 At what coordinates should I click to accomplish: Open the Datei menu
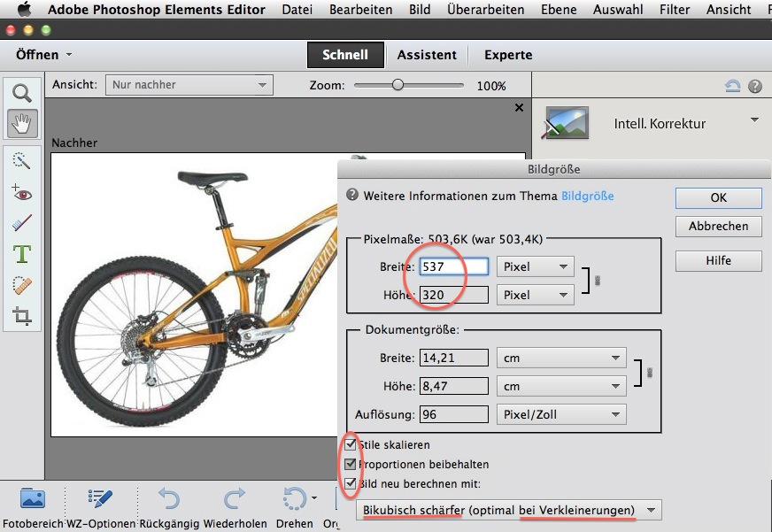pyautogui.click(x=297, y=9)
